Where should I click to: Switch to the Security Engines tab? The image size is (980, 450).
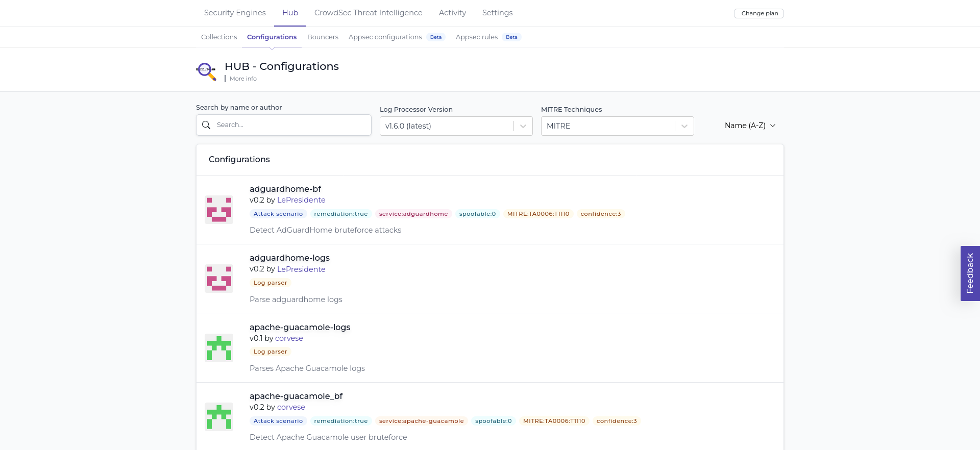click(235, 13)
